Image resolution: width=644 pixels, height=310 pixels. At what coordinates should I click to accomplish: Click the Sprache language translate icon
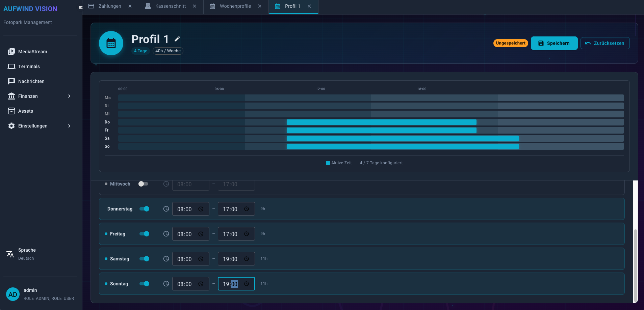(10, 254)
